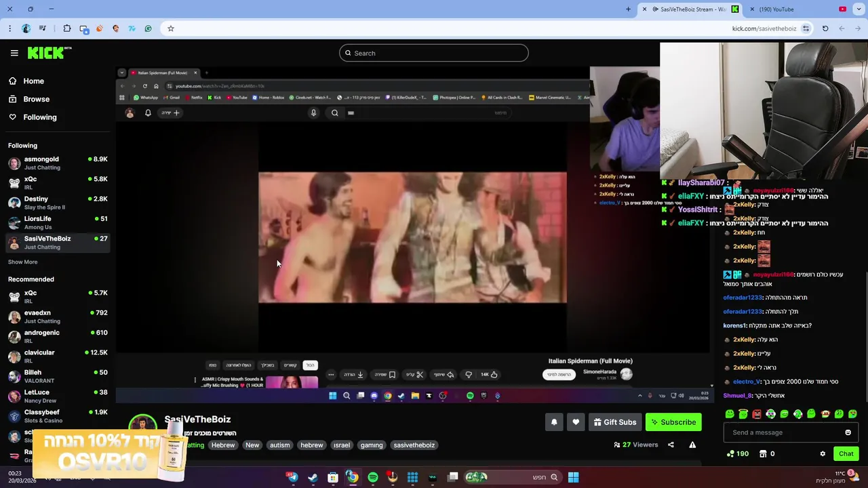Viewport: 868px width, 488px height.
Task: Follow channel with heart button
Action: [x=576, y=422]
